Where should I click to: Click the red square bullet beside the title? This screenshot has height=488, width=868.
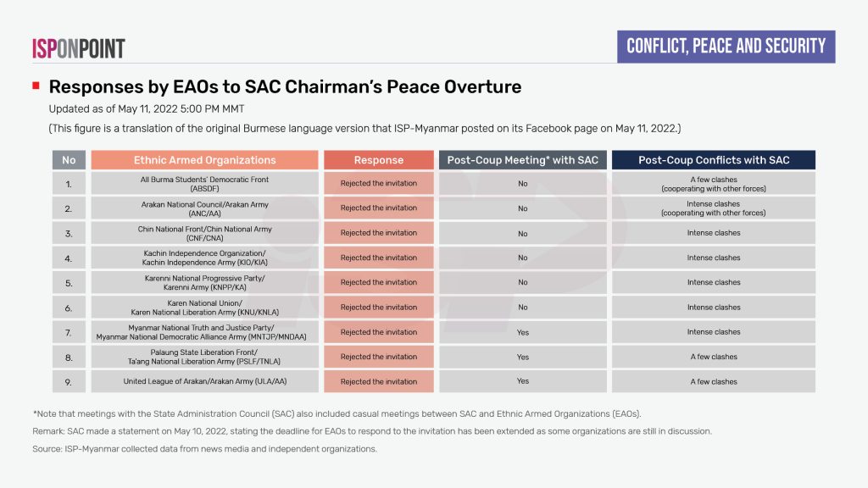[36, 86]
